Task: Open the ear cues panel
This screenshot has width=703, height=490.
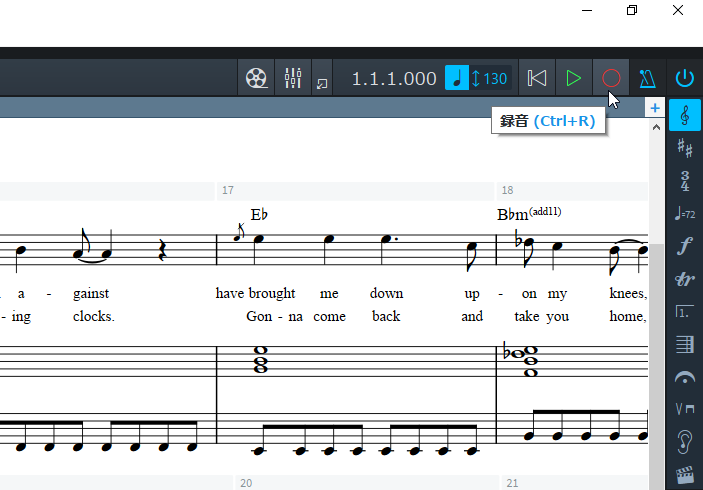Action: [685, 442]
